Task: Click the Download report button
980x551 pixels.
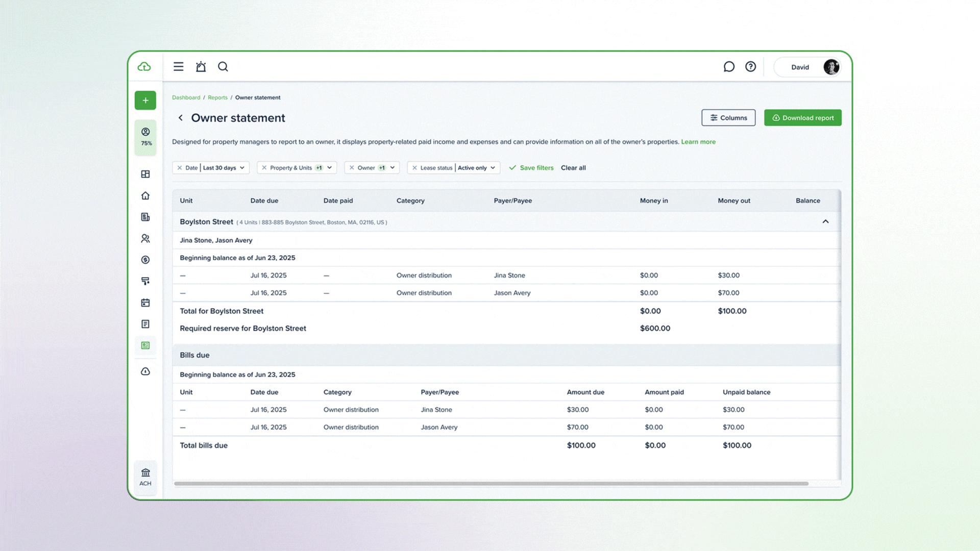Action: point(802,118)
